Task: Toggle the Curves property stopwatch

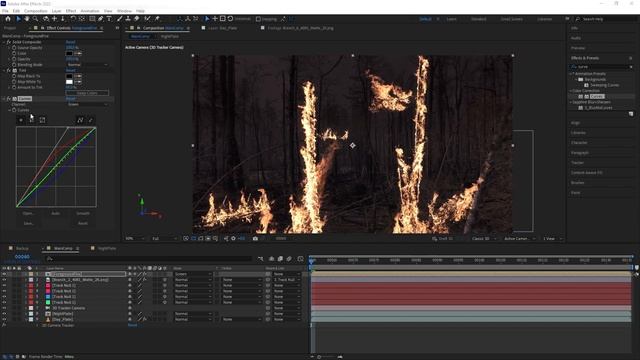Action: [x=14, y=110]
